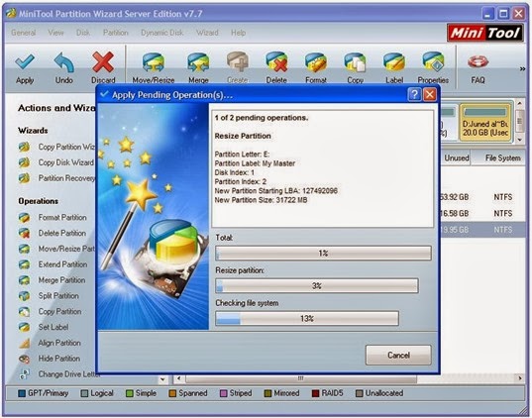Click the Copy Disk Wizard icon
This screenshot has height=418, width=532.
[24, 162]
